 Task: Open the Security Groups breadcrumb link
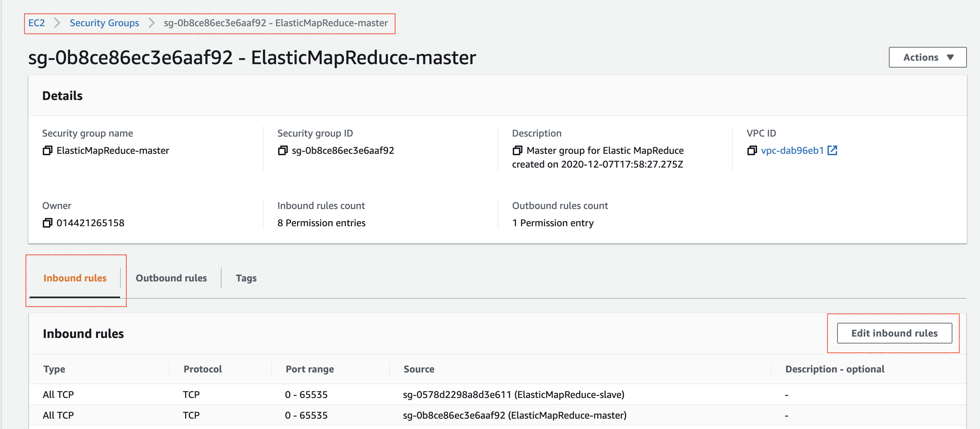104,23
